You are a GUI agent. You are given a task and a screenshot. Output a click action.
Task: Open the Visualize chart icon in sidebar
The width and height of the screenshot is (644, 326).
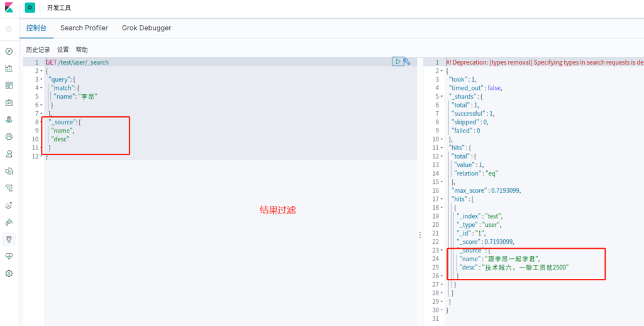[x=9, y=68]
